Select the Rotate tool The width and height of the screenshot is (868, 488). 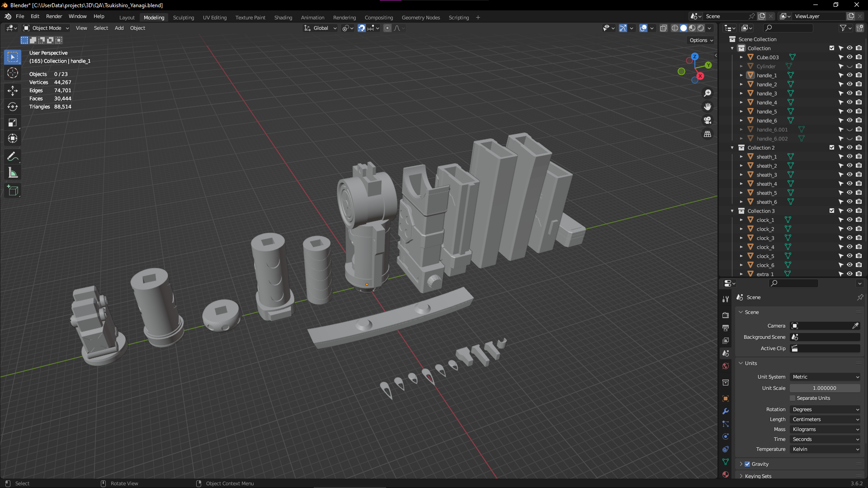pyautogui.click(x=13, y=107)
